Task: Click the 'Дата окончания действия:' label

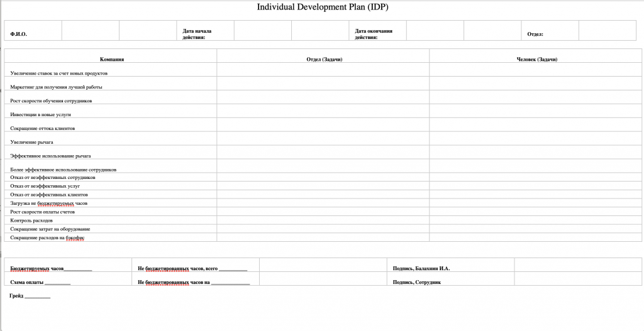Action: [374, 34]
